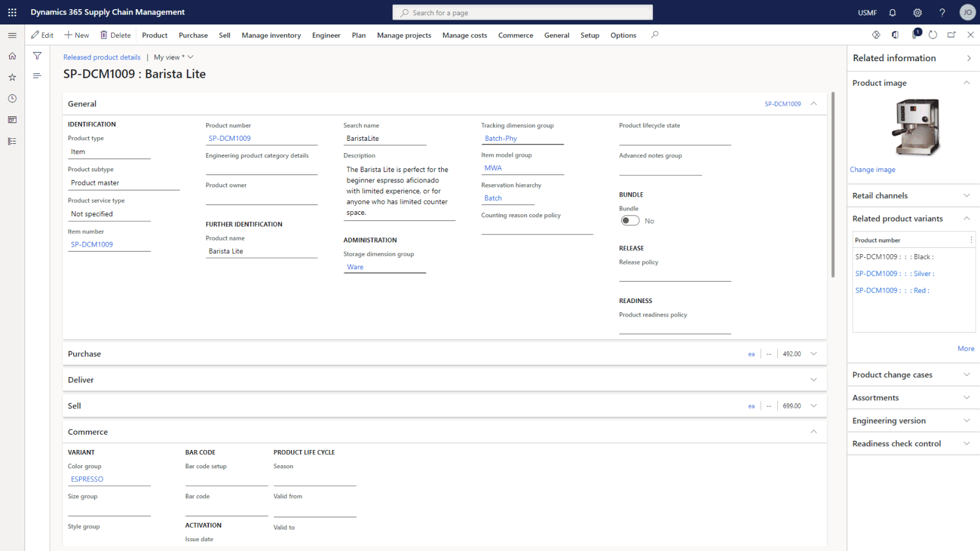
Task: Open the app launcher waffle icon
Action: click(x=12, y=12)
